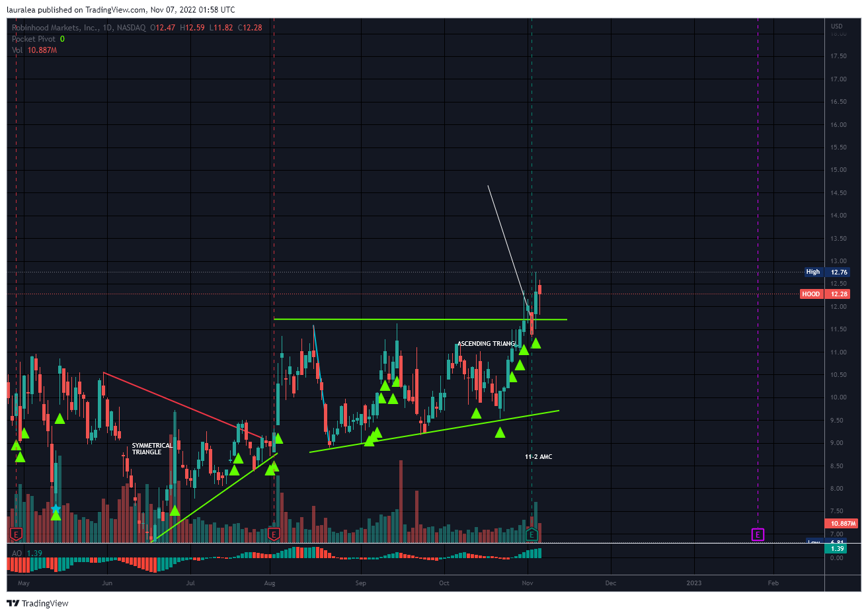Click the Jun label on time axis
Screen dimensions: 868x615
(x=107, y=583)
